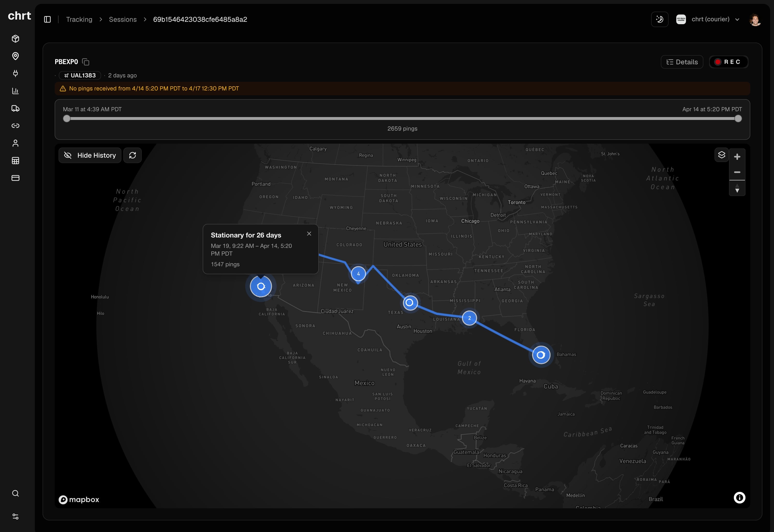The height and width of the screenshot is (532, 774).
Task: Click the cluster marker labeled 4
Action: click(358, 274)
